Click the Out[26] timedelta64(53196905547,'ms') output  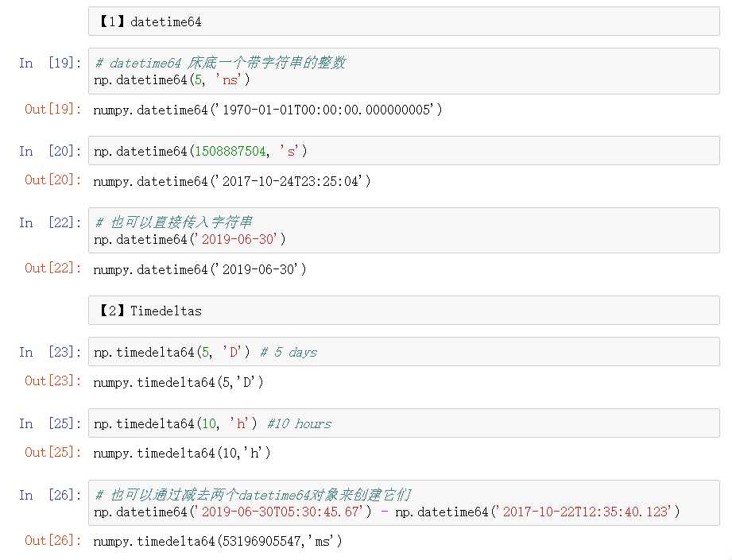(218, 542)
